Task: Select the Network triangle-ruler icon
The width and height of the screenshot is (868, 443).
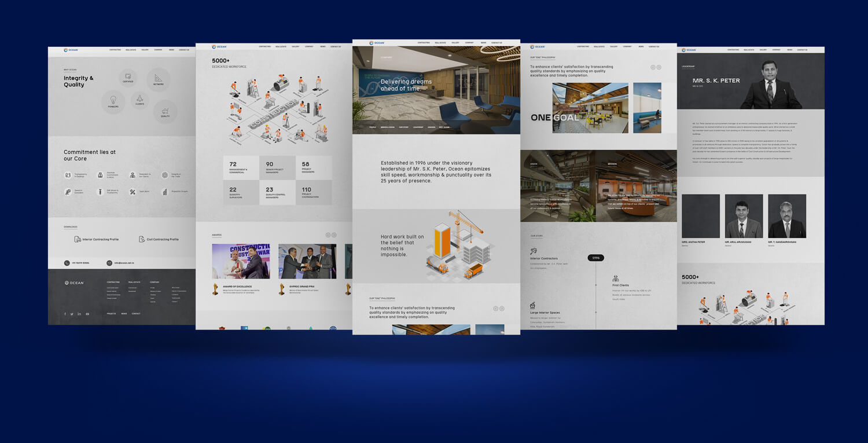Action: (x=158, y=80)
